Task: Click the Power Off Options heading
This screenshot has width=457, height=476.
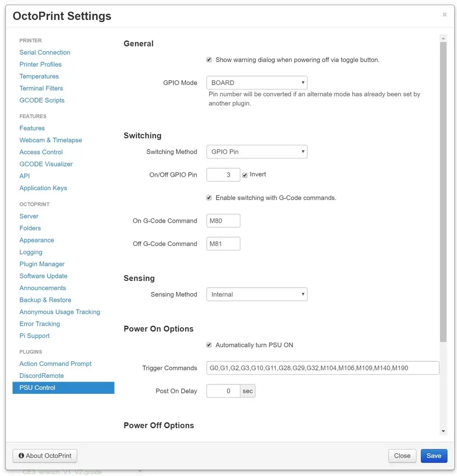Action: pos(159,426)
